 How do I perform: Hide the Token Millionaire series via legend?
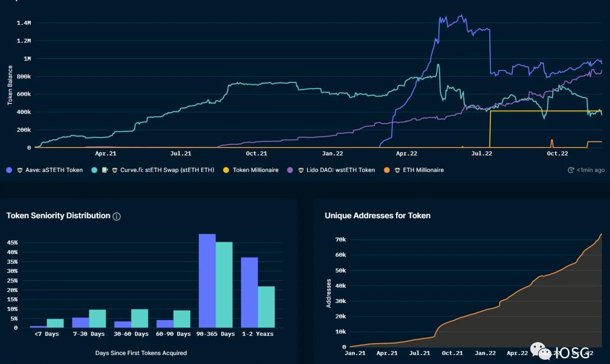point(255,170)
